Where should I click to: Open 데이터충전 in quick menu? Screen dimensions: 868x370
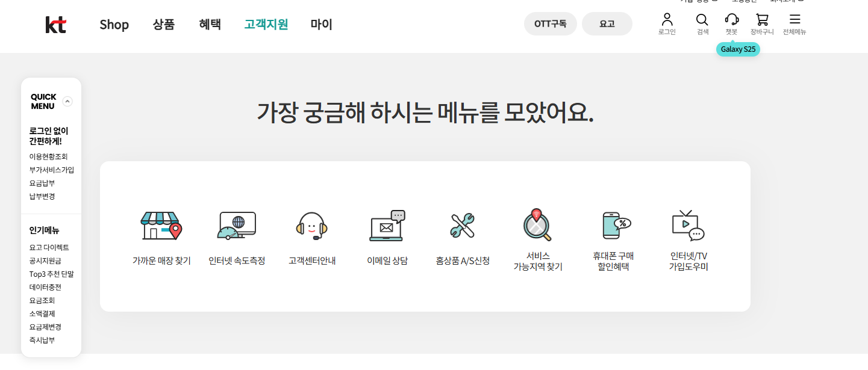click(x=45, y=287)
